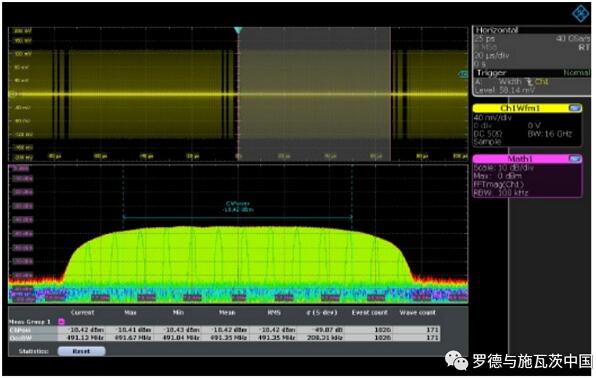Viewport: 596px width, 378px height.
Task: Open the Horizontal settings label
Action: (497, 30)
